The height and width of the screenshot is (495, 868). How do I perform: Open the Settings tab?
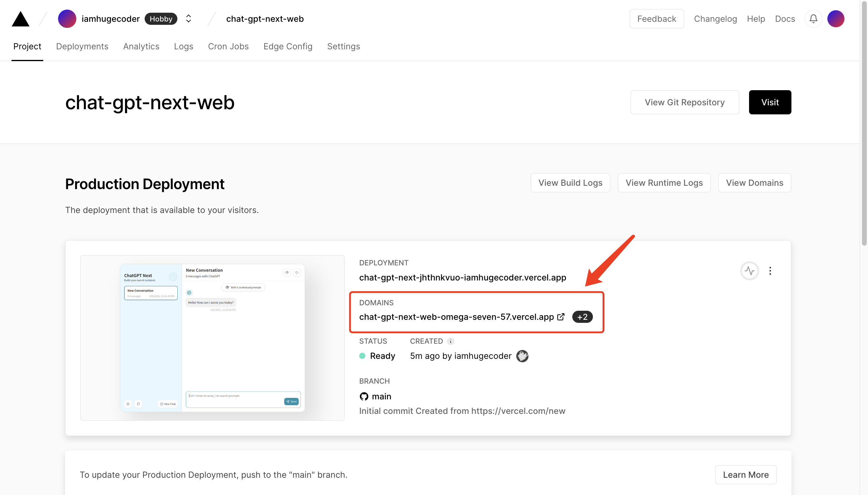(344, 46)
